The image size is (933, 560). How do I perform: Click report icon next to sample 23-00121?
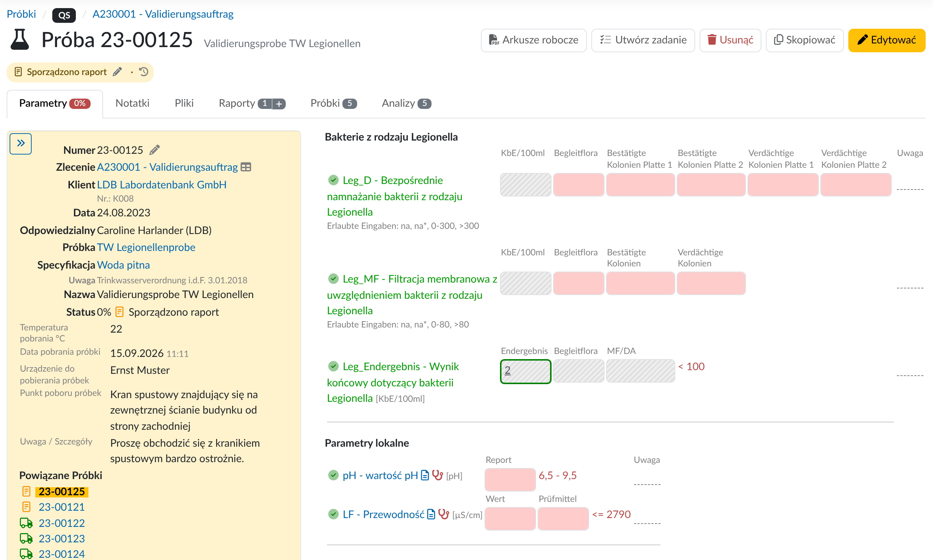point(26,507)
